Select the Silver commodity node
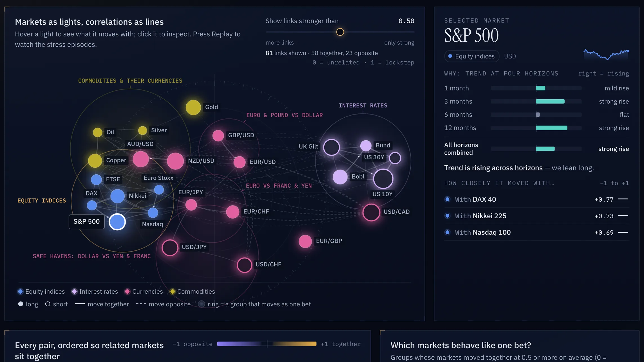The image size is (644, 362). tap(142, 130)
